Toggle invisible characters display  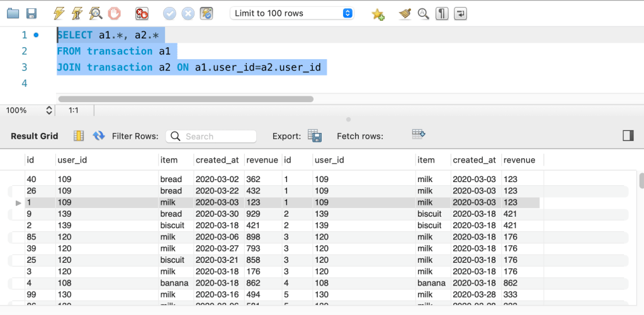(442, 13)
